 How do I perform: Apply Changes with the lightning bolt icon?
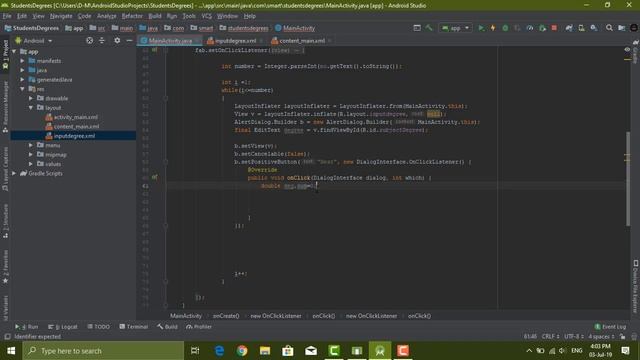point(493,28)
